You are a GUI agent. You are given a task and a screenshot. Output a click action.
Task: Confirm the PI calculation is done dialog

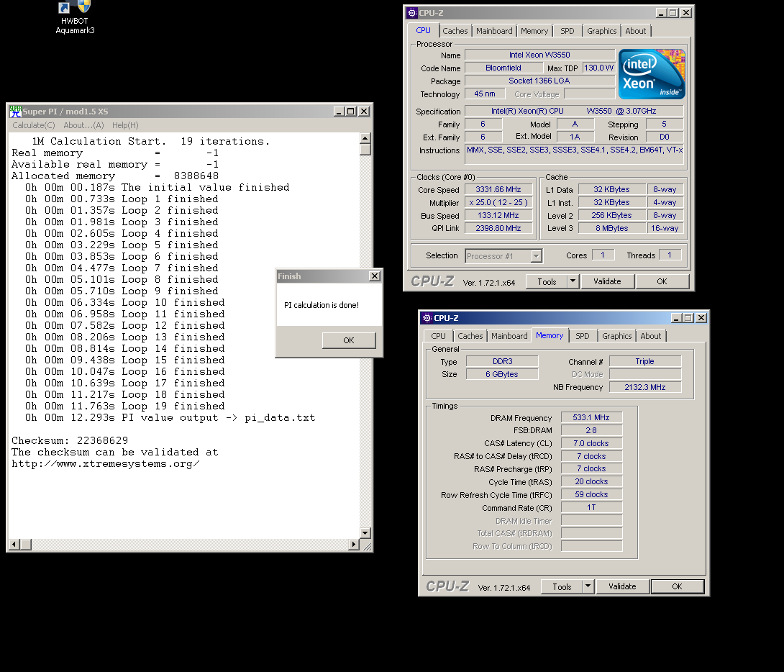pos(349,340)
